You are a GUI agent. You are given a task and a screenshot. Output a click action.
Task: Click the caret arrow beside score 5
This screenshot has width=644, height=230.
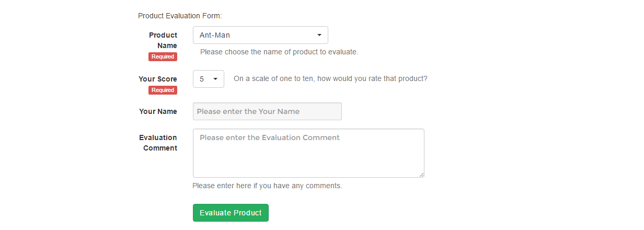215,79
